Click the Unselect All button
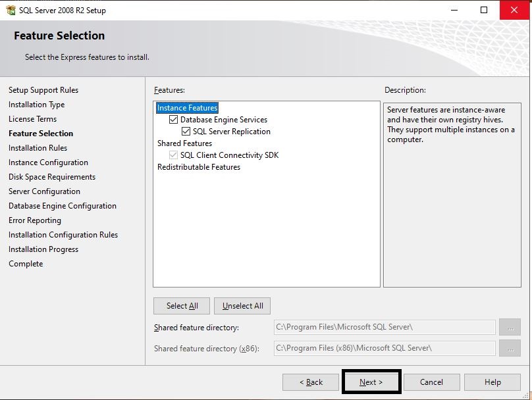 242,306
